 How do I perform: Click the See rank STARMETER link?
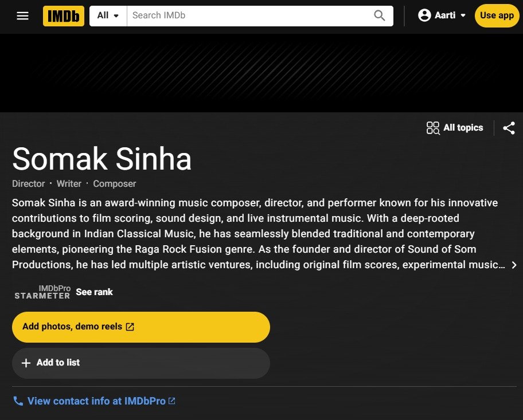(x=94, y=292)
